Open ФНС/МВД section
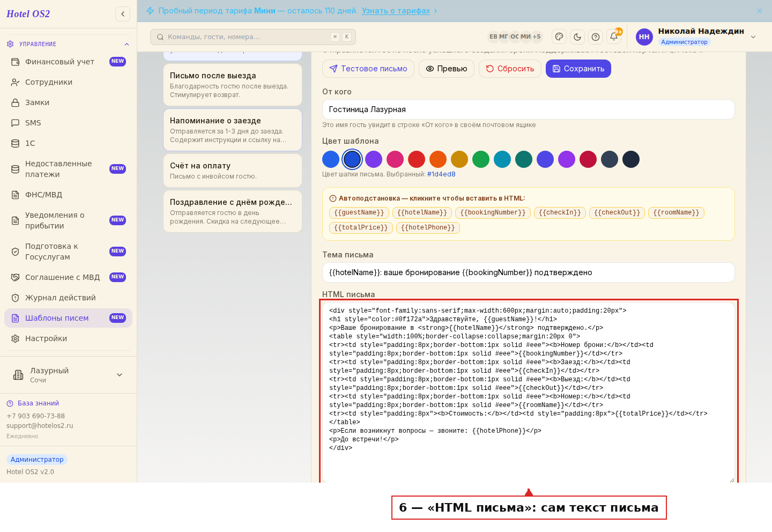 [68, 195]
